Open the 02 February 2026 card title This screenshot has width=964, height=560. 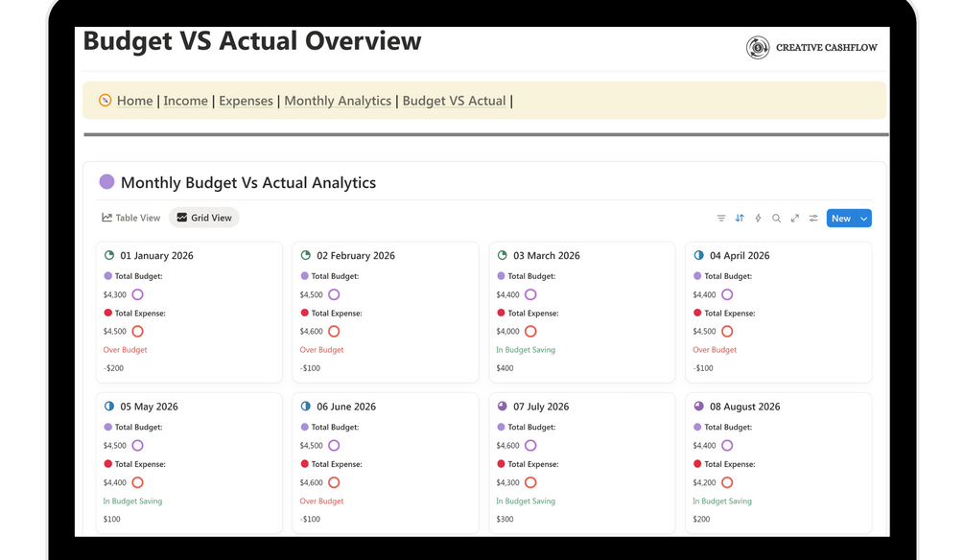[355, 256]
